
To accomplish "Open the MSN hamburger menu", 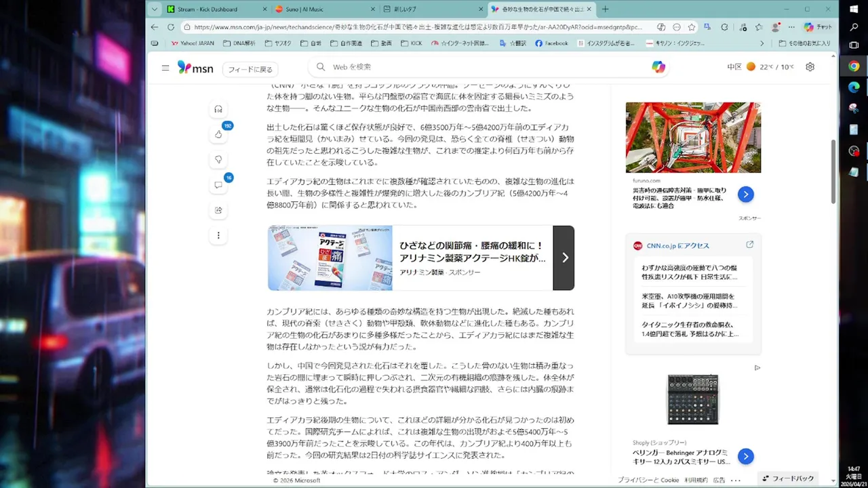I will [165, 68].
